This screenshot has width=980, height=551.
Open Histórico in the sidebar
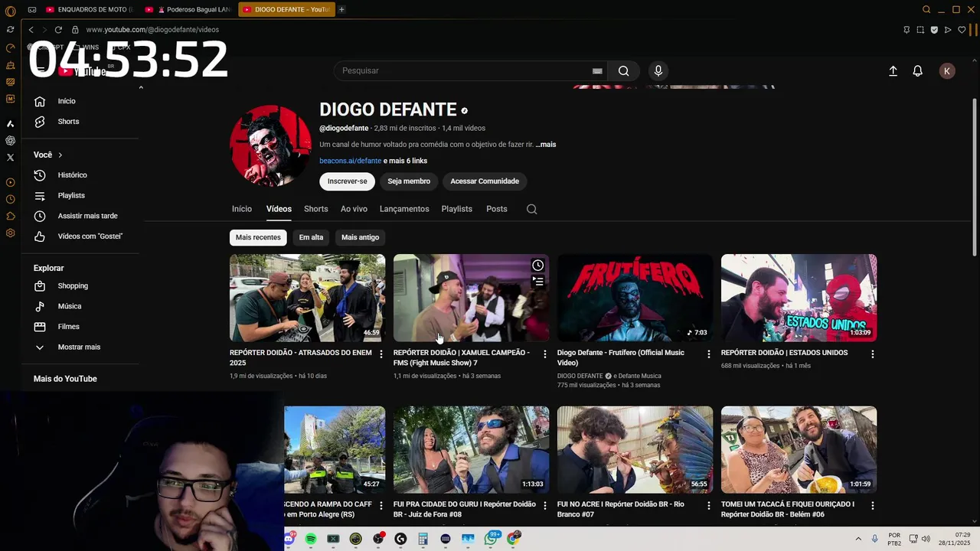[72, 175]
